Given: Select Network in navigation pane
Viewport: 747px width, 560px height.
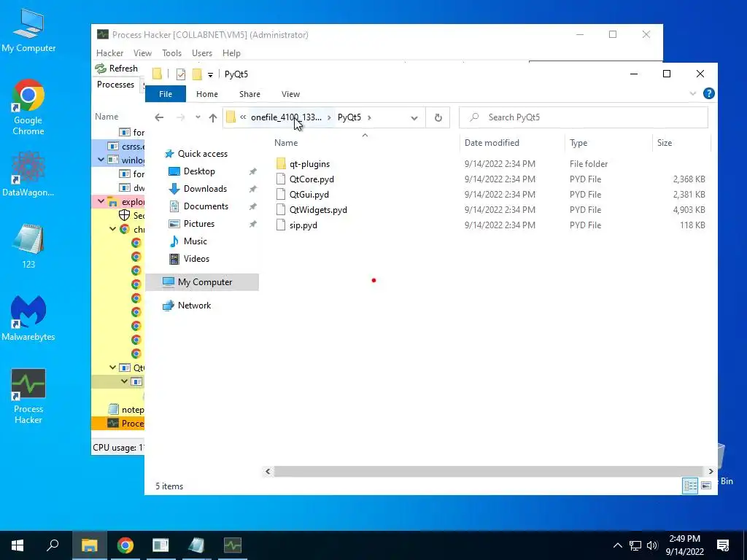Looking at the screenshot, I should coord(194,306).
